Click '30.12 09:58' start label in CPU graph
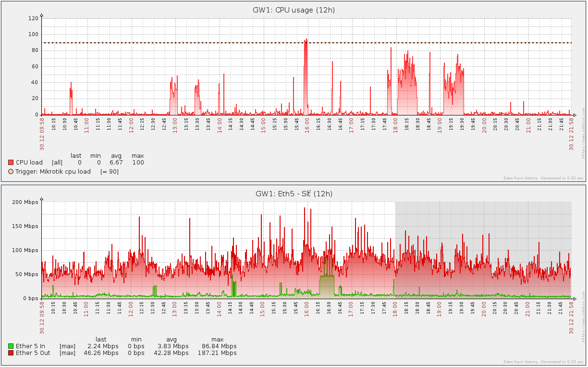Image resolution: width=588 pixels, height=367 pixels. (x=42, y=134)
